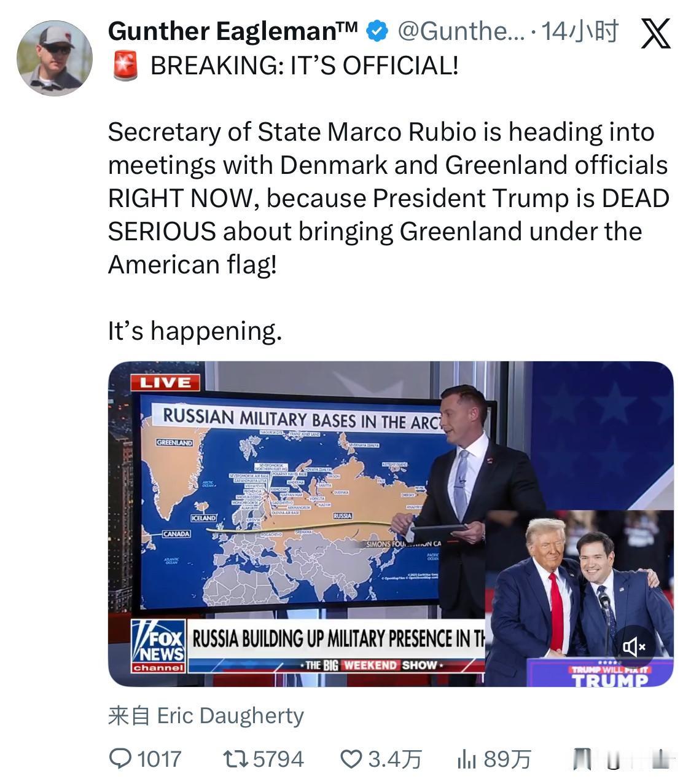Unmute the video with speaker icon
Viewport: 691px width, 784px height.
click(634, 646)
